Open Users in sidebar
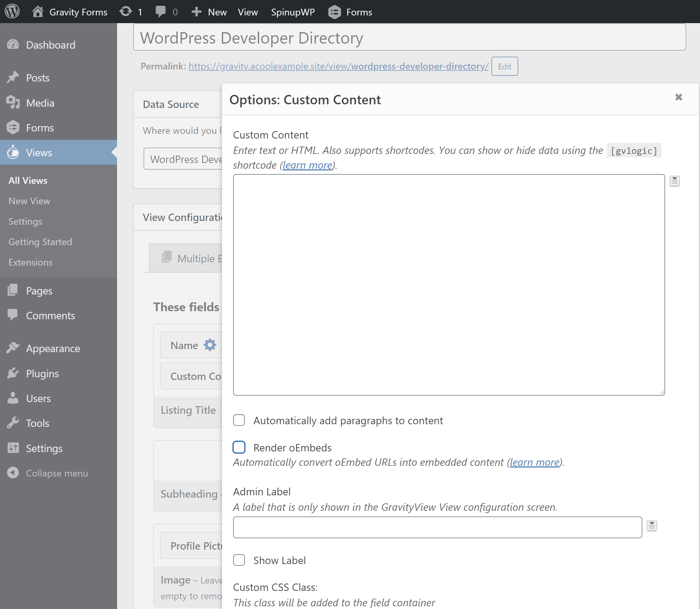700x609 pixels. (x=58, y=398)
